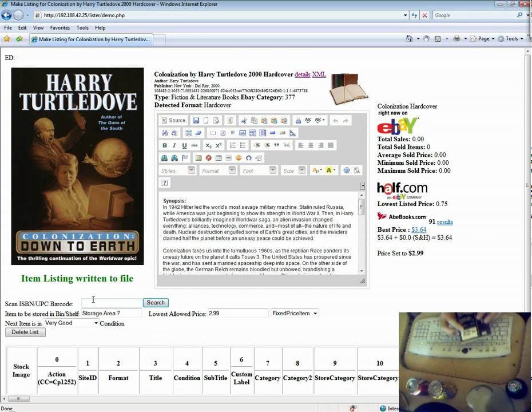Click the Undo arrow in editor
The height and width of the screenshot is (412, 532).
click(x=336, y=121)
